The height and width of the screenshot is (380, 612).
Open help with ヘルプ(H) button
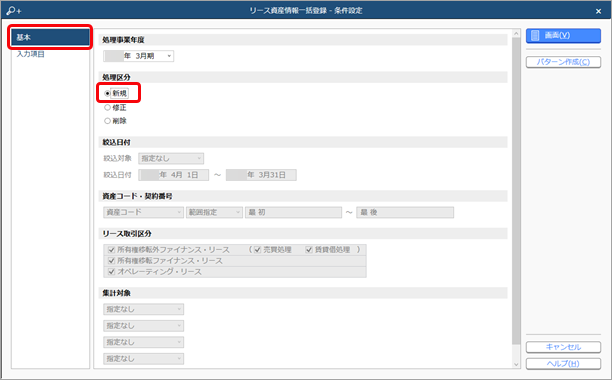click(563, 364)
